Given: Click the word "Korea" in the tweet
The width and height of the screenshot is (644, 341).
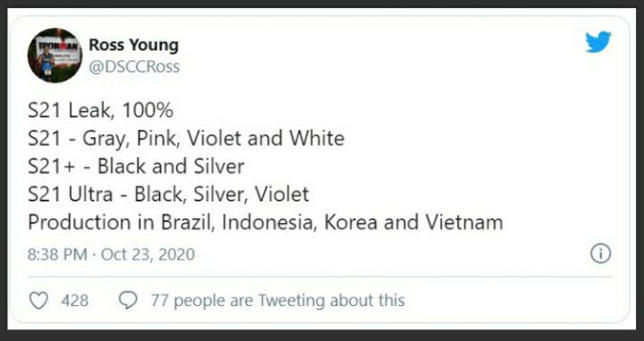Looking at the screenshot, I should tap(351, 222).
